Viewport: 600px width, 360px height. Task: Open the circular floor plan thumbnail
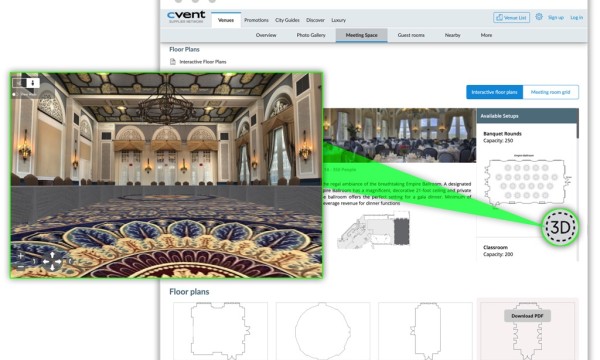323,331
